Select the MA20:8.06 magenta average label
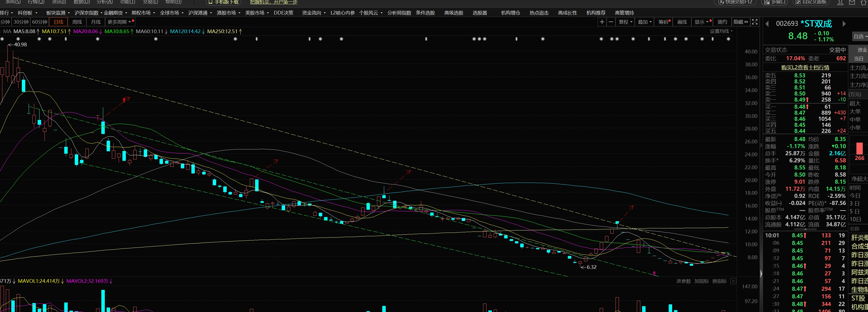The height and width of the screenshot is (312, 868). click(88, 31)
